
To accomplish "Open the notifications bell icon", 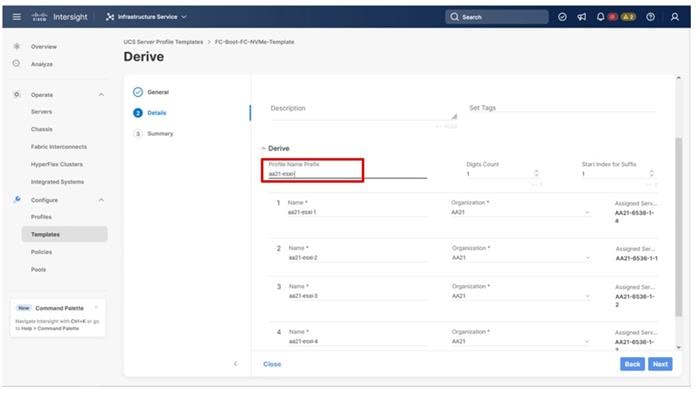I will (600, 17).
